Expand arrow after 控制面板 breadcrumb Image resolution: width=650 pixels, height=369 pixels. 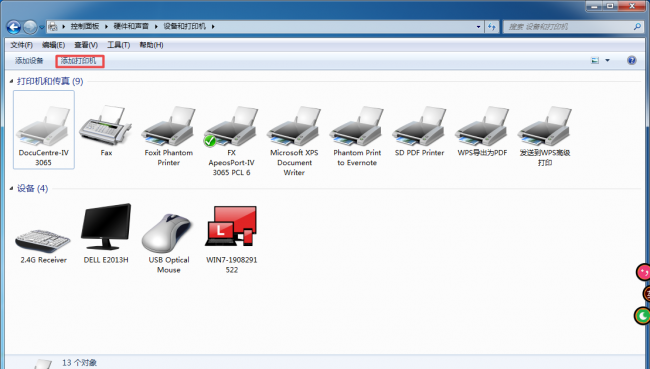107,27
